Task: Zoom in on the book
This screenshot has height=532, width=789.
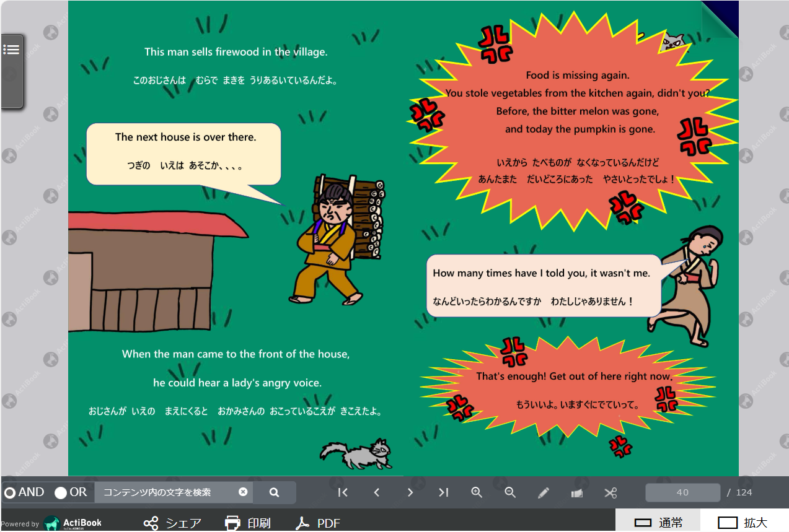Action: [x=477, y=492]
